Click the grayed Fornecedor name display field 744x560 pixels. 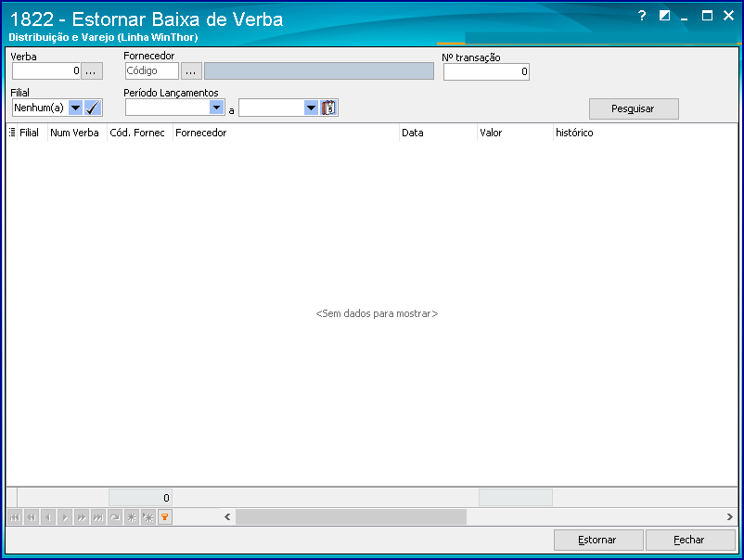point(319,71)
